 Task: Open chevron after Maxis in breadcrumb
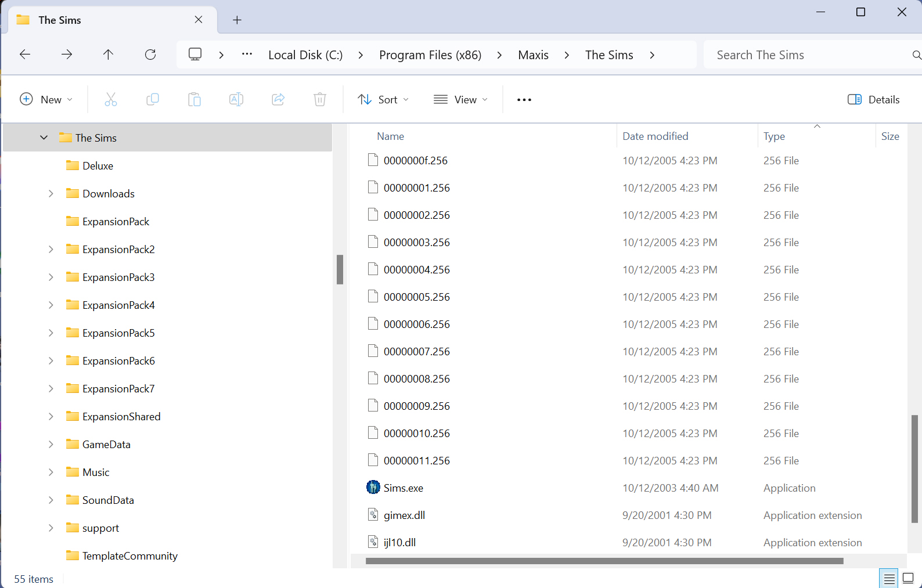click(567, 55)
